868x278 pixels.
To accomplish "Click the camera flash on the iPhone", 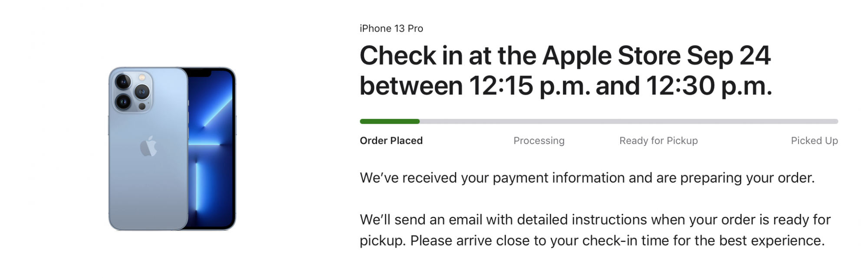I will pyautogui.click(x=141, y=78).
